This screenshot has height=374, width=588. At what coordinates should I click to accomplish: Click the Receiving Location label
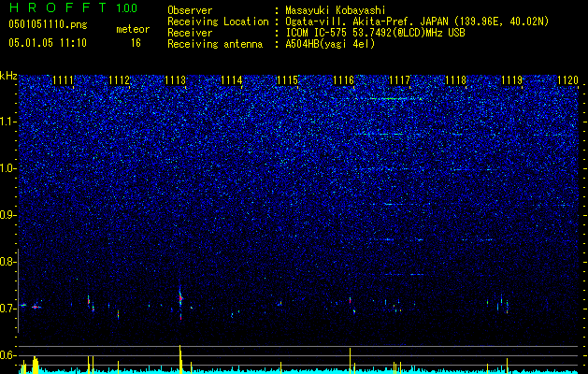pos(218,22)
